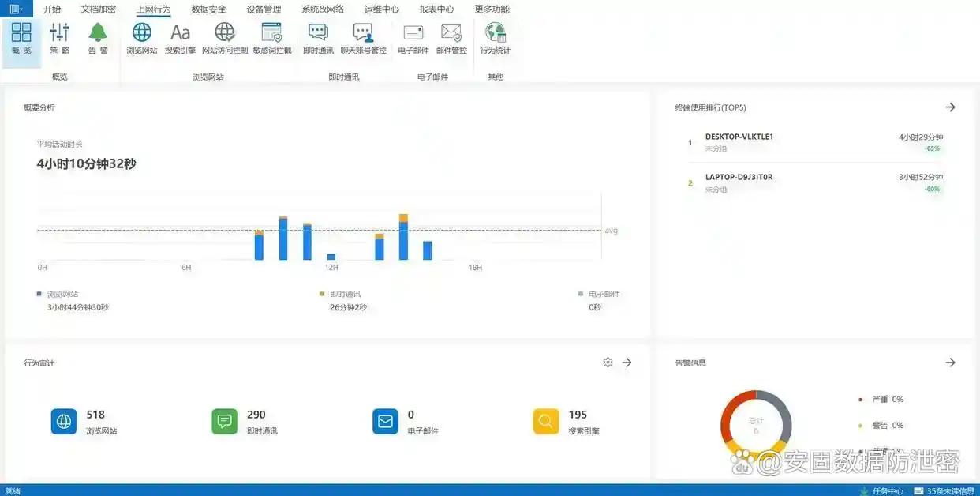
Task: Open 35条未读信息 in the status bar
Action: tap(945, 490)
